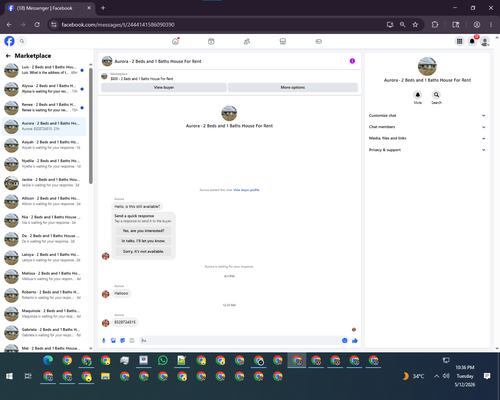This screenshot has width=500, height=400.
Task: Open Windows Start menu
Action: (9, 376)
